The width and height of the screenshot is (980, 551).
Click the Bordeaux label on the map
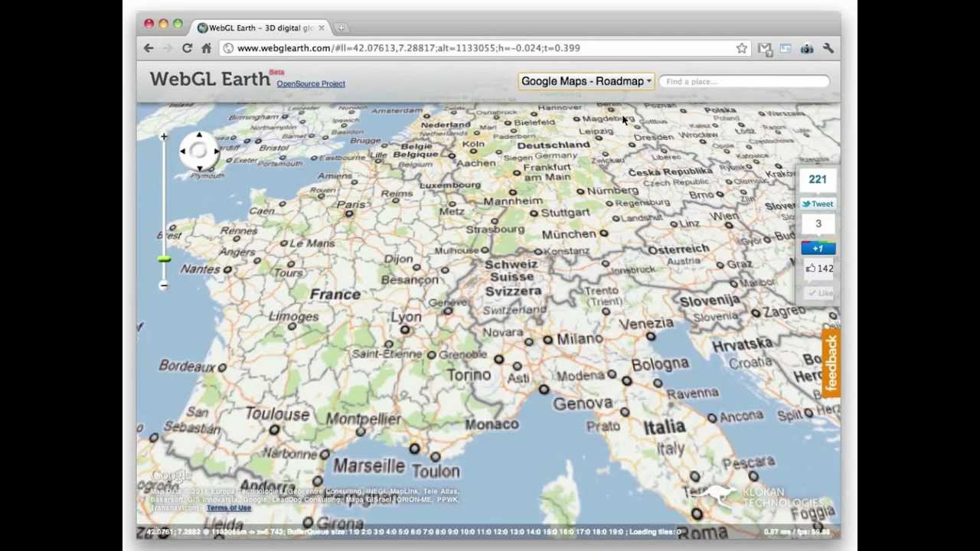pos(187,366)
